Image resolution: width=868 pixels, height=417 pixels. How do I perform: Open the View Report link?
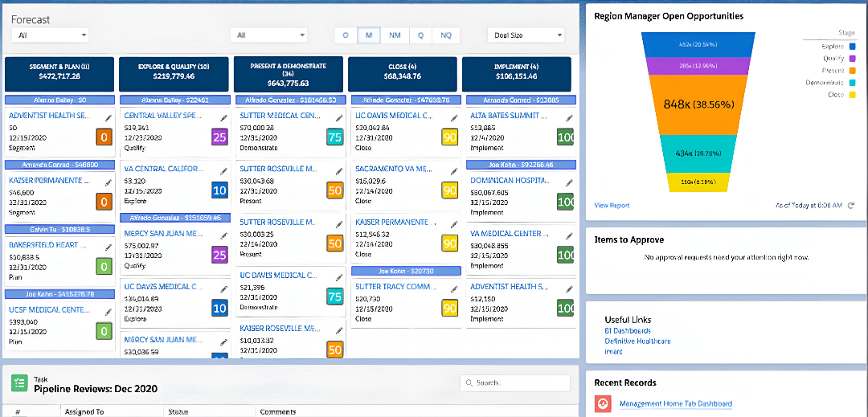click(x=612, y=205)
